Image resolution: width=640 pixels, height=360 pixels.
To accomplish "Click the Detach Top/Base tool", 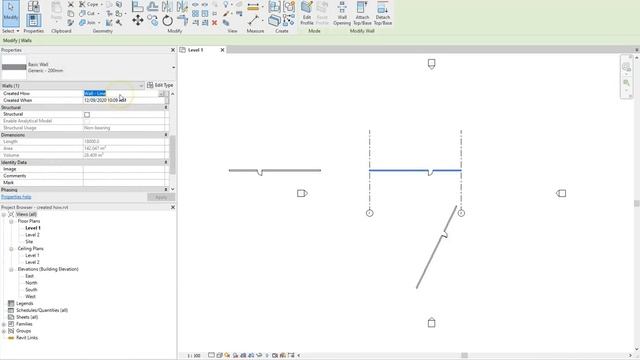I will pyautogui.click(x=383, y=13).
